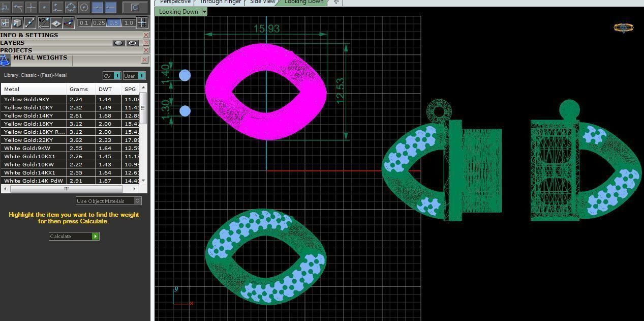Image resolution: width=644 pixels, height=321 pixels.
Task: Set grid snap spacing to 0.25
Action: (x=99, y=23)
